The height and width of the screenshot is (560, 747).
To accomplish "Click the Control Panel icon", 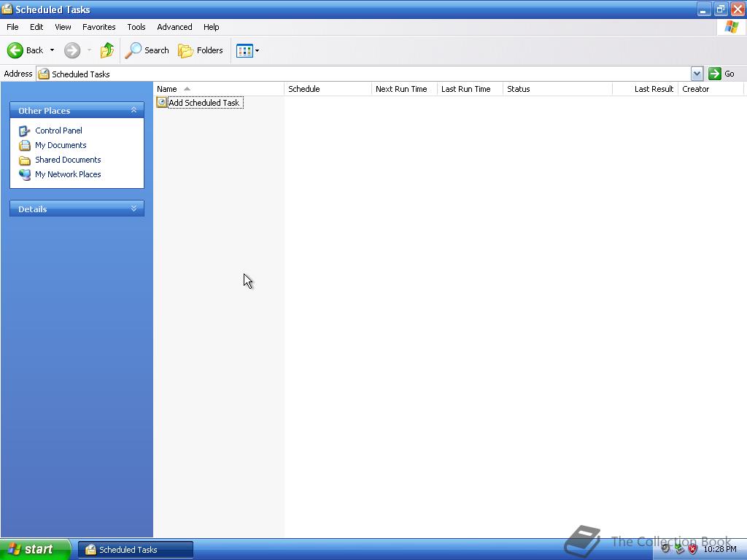I will click(24, 131).
